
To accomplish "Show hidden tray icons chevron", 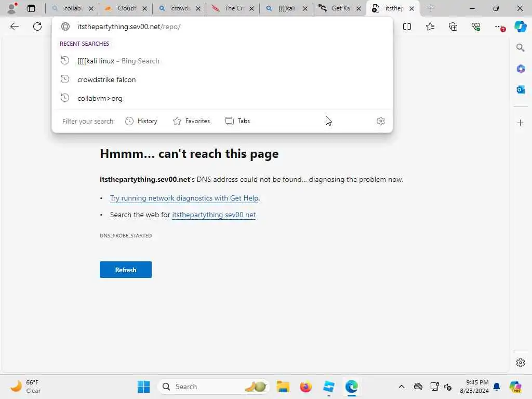I will tap(402, 387).
